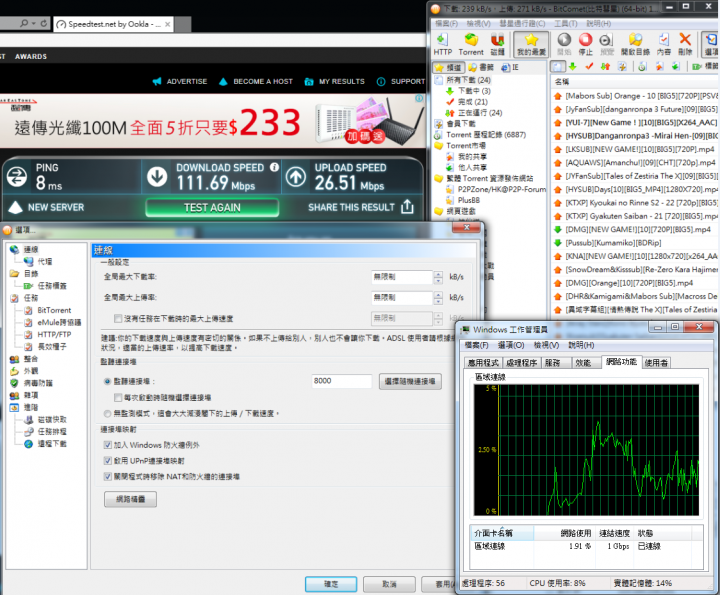Switch to the Applications (應用程式) tab in Task Manager

pos(483,362)
